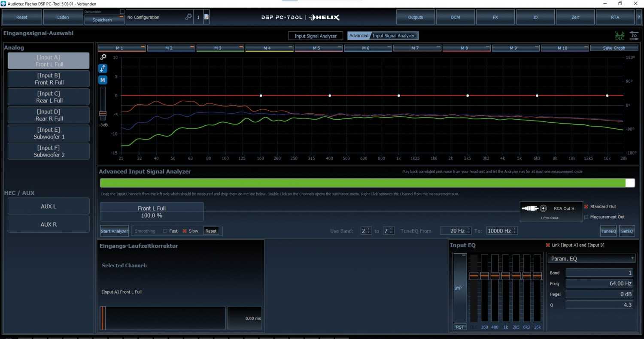Enable the Fast smoothing checkbox

click(x=165, y=231)
